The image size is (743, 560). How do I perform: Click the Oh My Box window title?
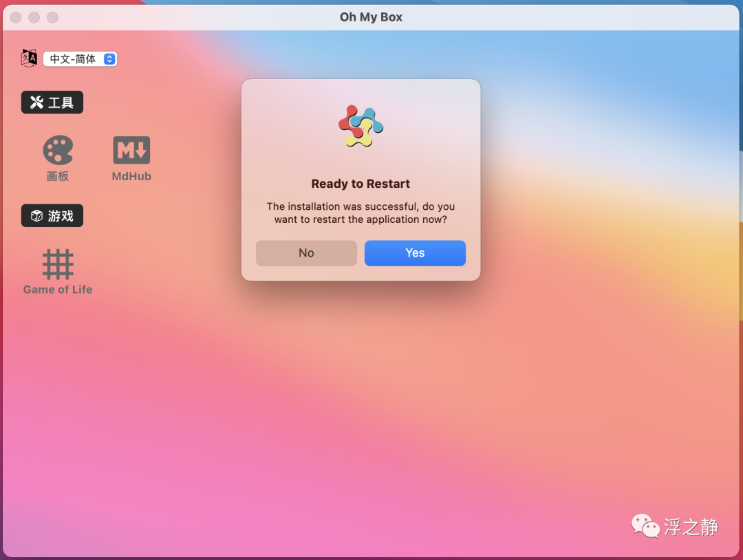pyautogui.click(x=371, y=17)
